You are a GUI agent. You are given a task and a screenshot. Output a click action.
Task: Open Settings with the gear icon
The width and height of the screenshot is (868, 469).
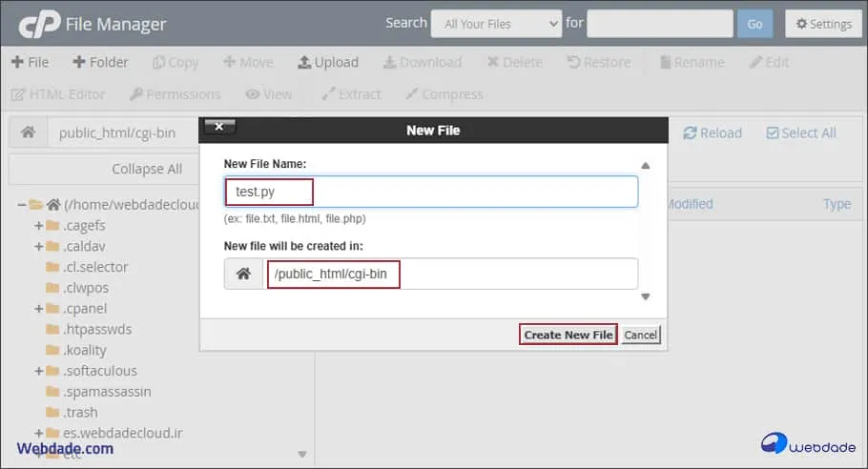pos(801,24)
